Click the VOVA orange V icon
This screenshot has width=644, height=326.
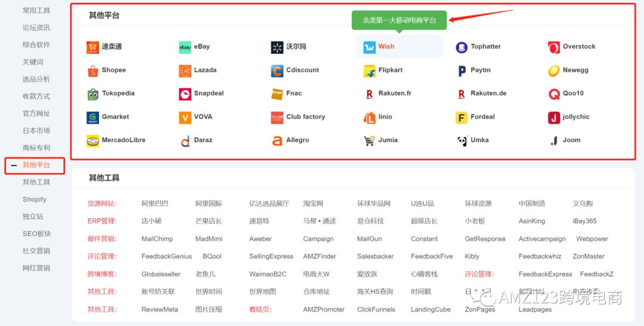pos(185,118)
